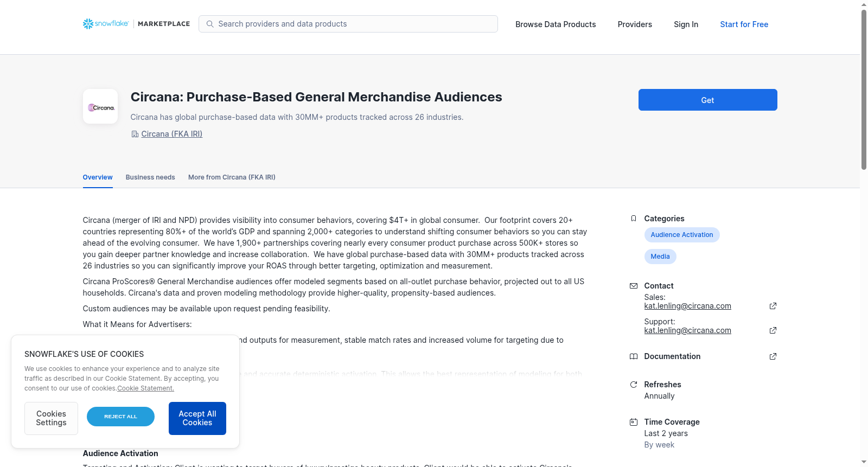868x467 pixels.
Task: Go to Providers in the navigation
Action: (635, 24)
